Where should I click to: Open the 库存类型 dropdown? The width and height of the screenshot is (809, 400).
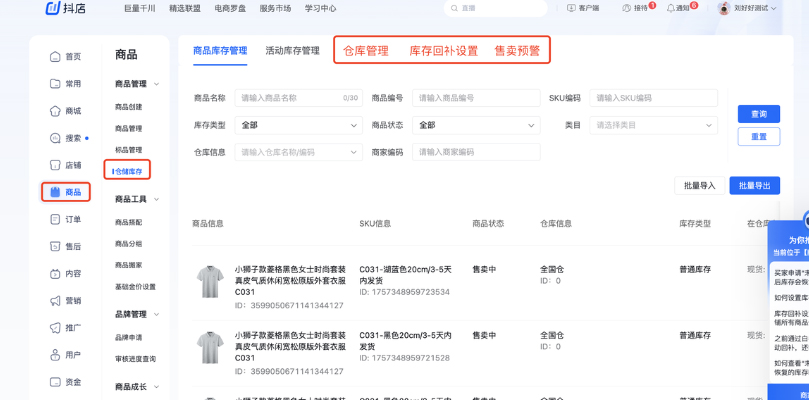pos(299,125)
